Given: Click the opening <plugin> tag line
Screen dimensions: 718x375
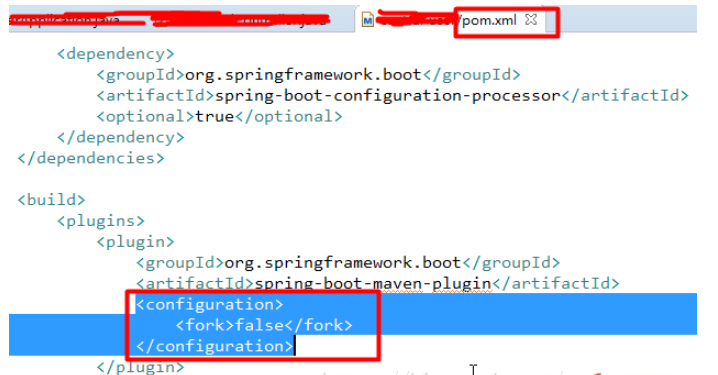Looking at the screenshot, I should pyautogui.click(x=135, y=242).
